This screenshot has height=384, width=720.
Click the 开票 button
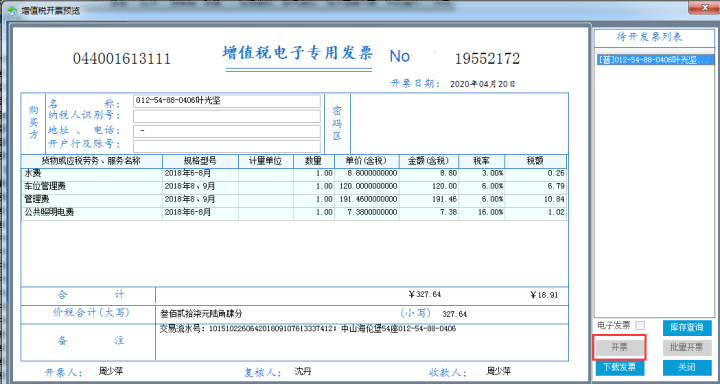[x=619, y=347]
